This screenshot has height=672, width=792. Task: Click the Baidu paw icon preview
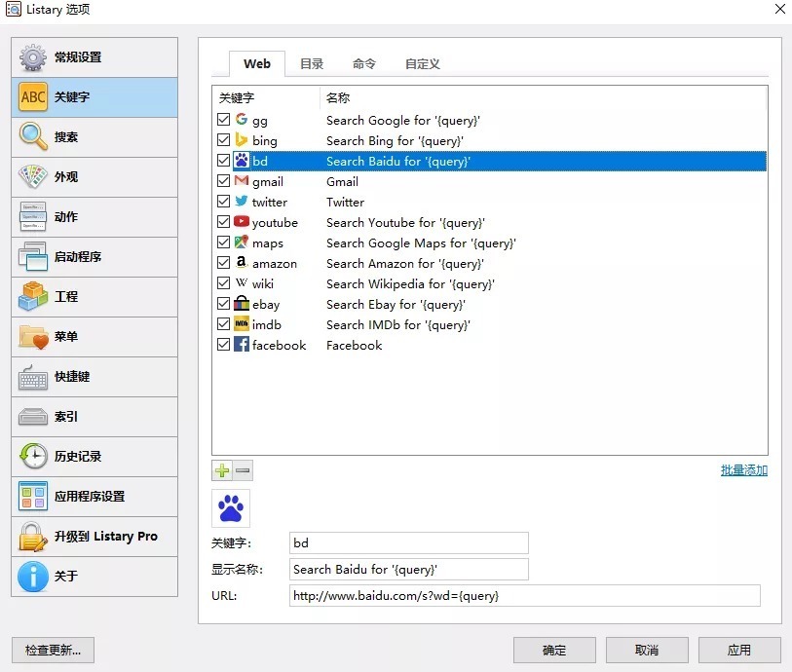(231, 507)
